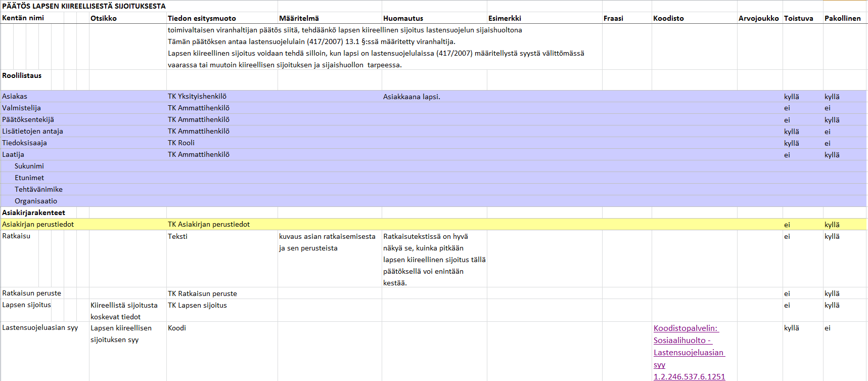Select the 'Laatija' cell

pyautogui.click(x=13, y=154)
